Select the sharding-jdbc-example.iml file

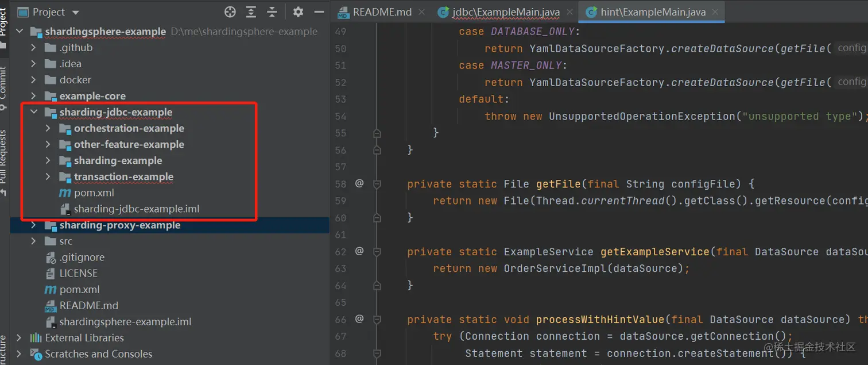click(x=169, y=209)
